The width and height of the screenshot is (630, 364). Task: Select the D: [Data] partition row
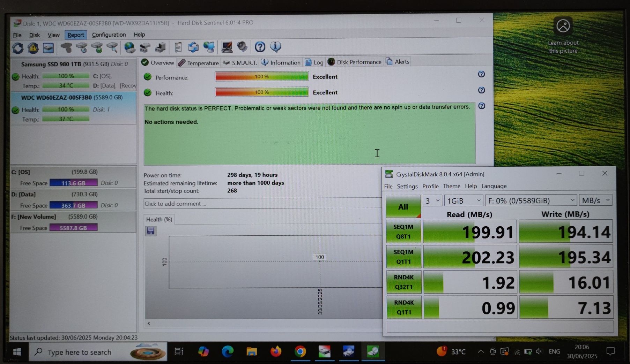tap(73, 200)
